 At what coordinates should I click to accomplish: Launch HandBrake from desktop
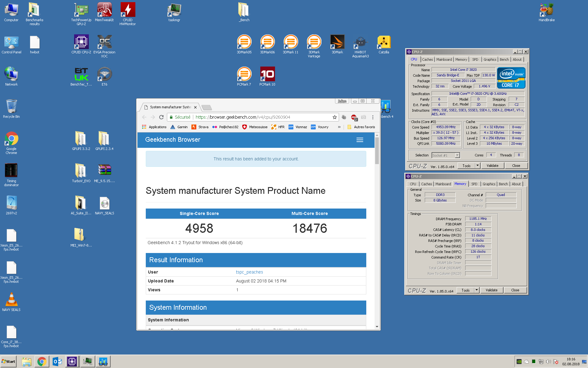547,12
